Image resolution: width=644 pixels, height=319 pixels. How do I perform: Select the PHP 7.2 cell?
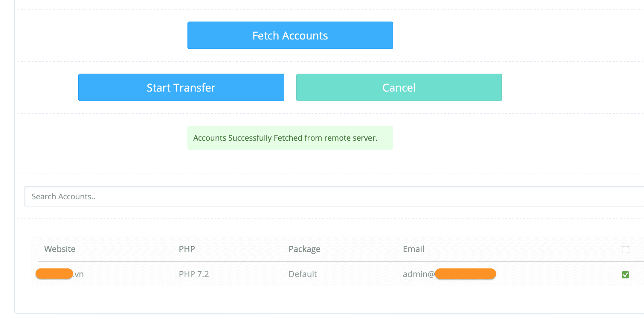tap(194, 274)
